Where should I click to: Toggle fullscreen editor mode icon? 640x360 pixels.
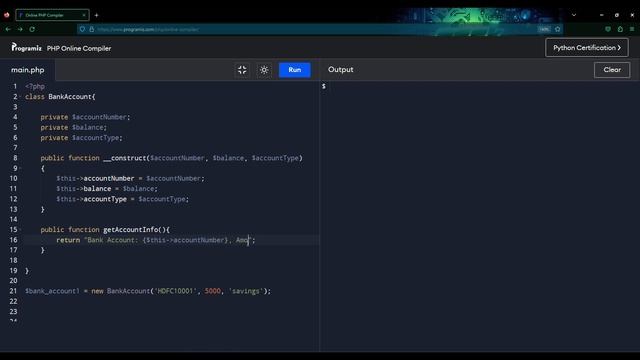tap(242, 70)
